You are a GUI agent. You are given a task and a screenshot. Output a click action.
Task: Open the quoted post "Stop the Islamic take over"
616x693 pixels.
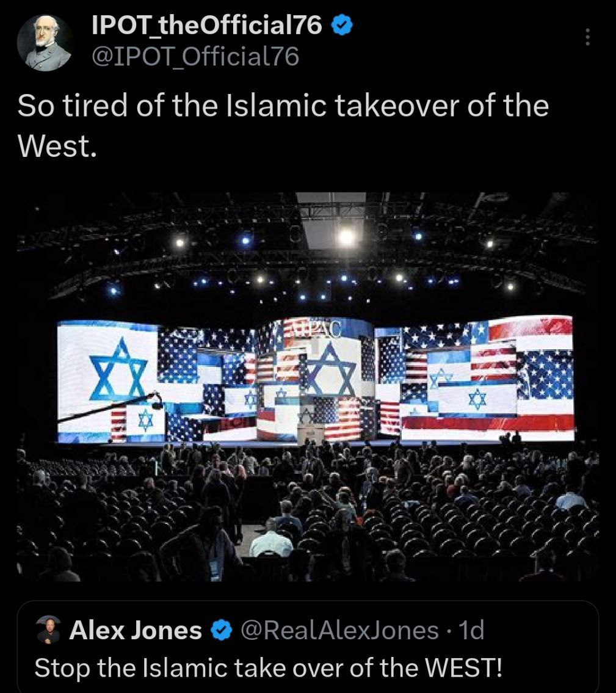click(x=269, y=667)
